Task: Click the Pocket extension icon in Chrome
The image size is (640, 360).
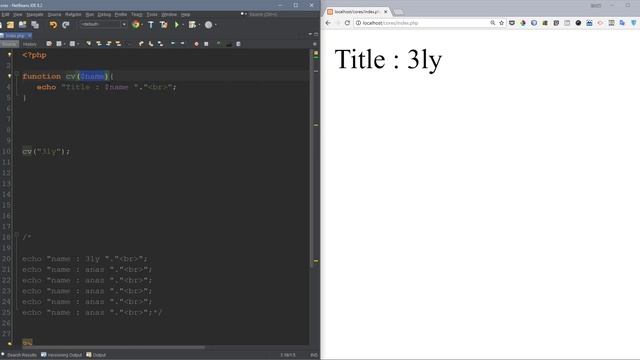Action: point(512,23)
